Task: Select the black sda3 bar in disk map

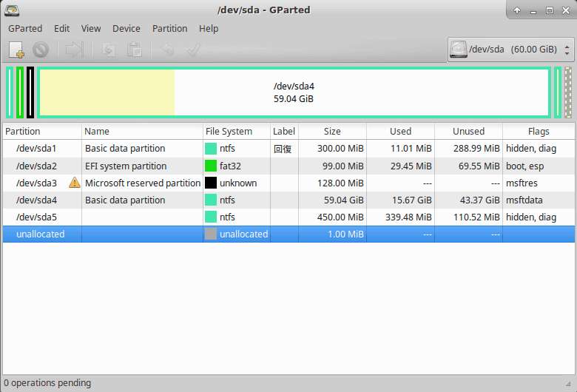Action: pos(30,92)
